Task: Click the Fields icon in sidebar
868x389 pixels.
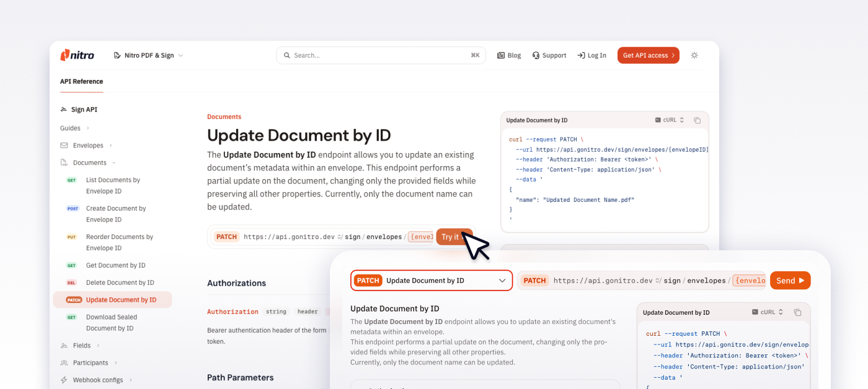Action: tap(64, 346)
